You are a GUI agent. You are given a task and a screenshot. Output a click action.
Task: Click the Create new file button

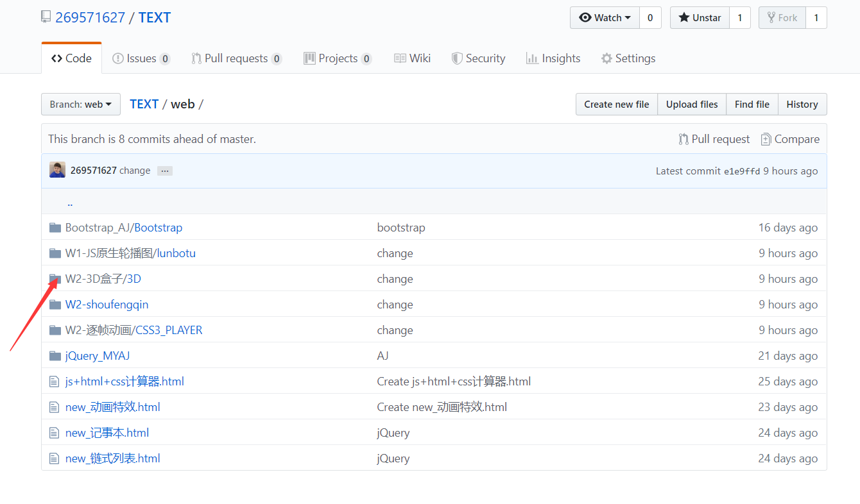point(616,104)
